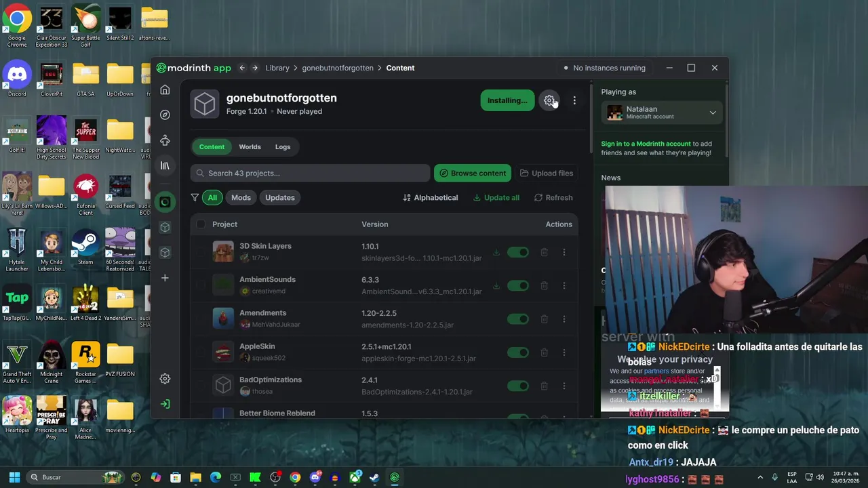Open the Discover content compass icon
Screen dimensions: 868x488
pos(165,115)
